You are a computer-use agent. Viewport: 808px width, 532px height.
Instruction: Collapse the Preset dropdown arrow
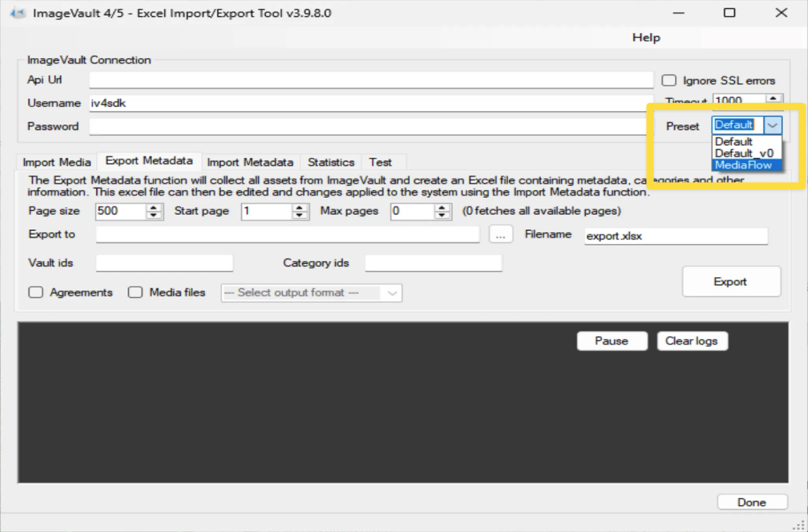point(772,125)
